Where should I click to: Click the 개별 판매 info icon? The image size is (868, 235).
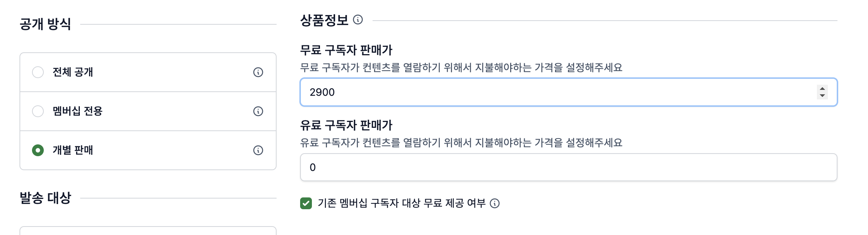[x=258, y=150]
